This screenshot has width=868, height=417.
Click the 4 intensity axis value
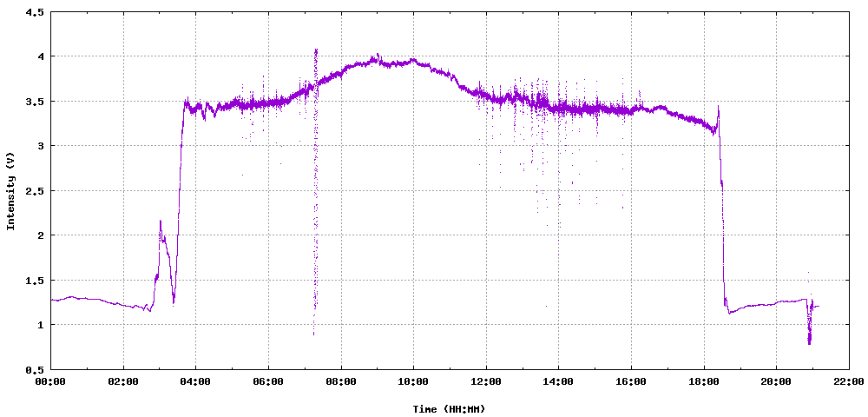click(42, 56)
